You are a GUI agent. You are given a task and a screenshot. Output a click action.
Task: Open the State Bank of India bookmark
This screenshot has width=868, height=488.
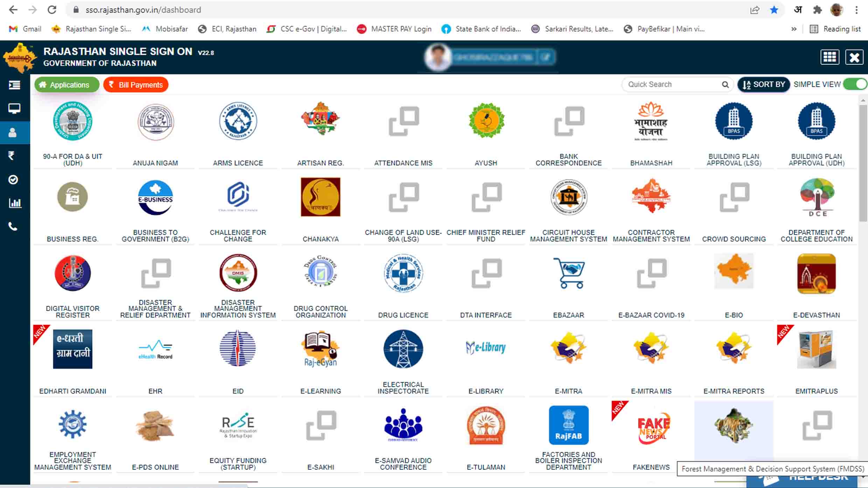point(482,29)
